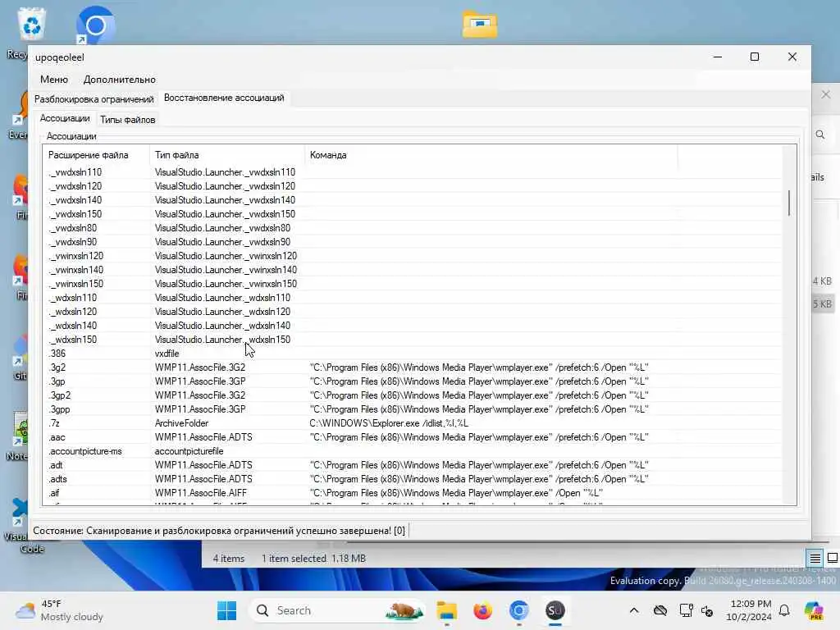Click the Explorer.exe /idlist command cell
The image size is (840, 630).
pos(389,422)
